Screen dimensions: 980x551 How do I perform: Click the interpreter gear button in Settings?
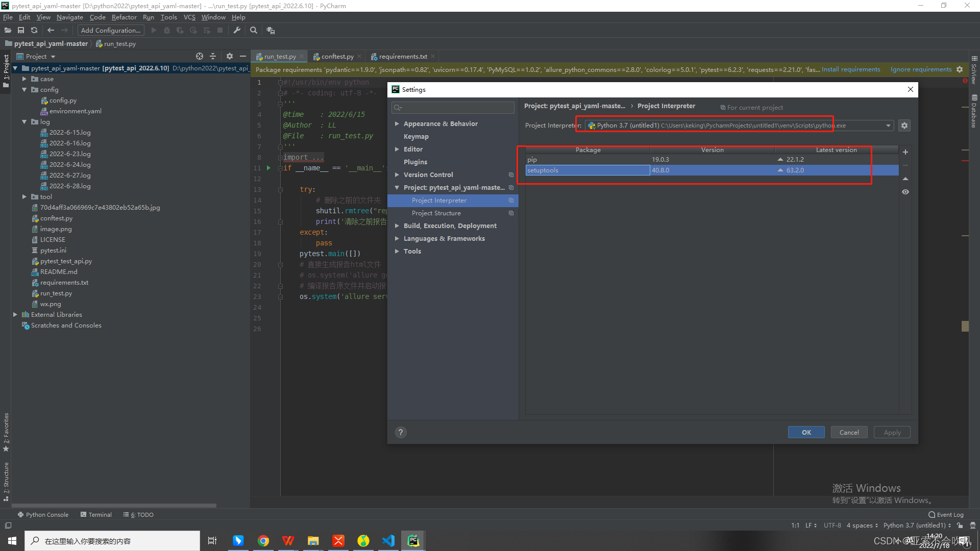904,126
